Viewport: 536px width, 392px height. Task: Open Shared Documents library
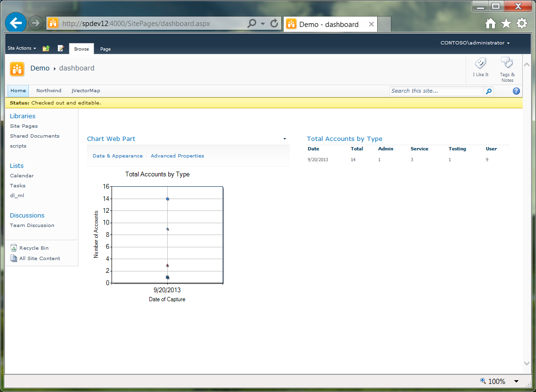[x=35, y=136]
